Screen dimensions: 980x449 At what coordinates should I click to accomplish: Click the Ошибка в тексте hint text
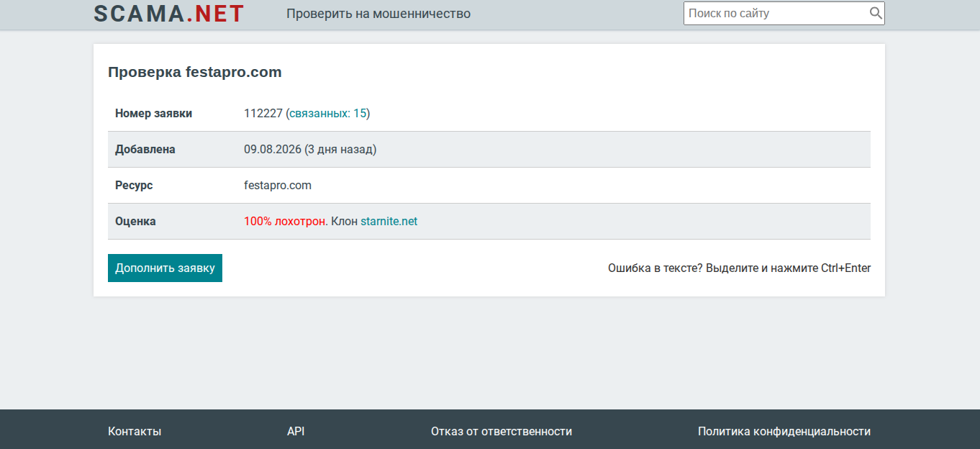click(739, 268)
